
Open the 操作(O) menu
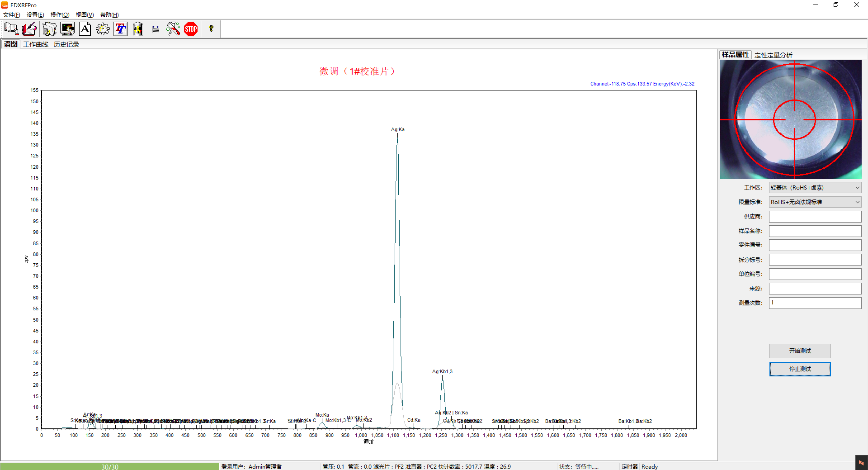coord(60,15)
